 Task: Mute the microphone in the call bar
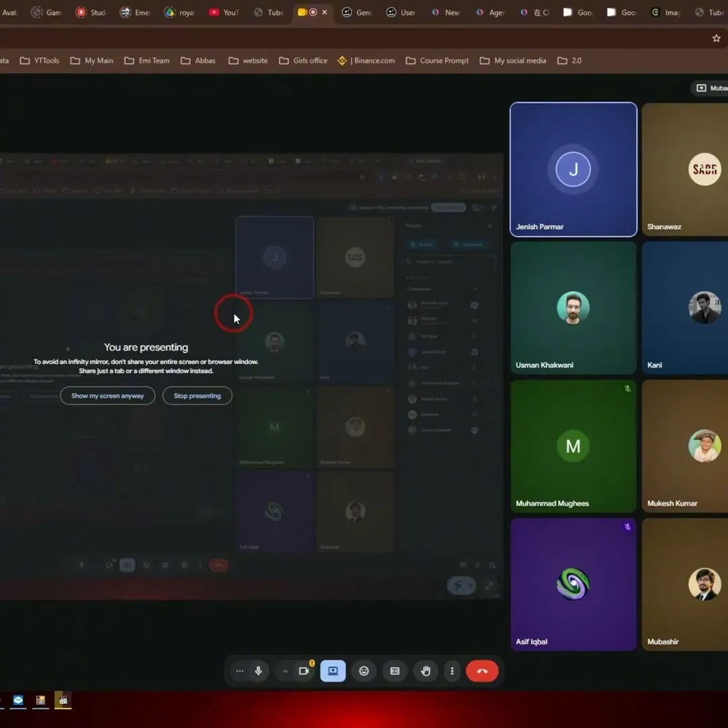click(x=258, y=671)
